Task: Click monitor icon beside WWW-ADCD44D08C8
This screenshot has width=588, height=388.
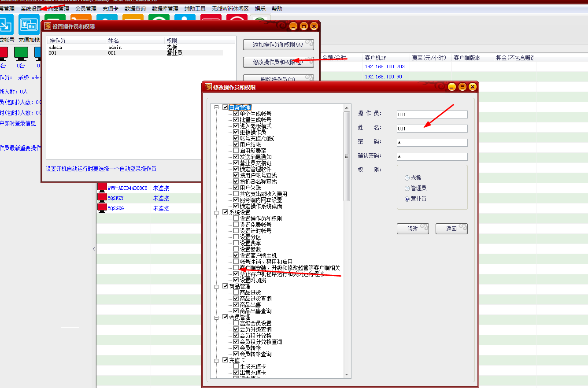Action: point(102,188)
